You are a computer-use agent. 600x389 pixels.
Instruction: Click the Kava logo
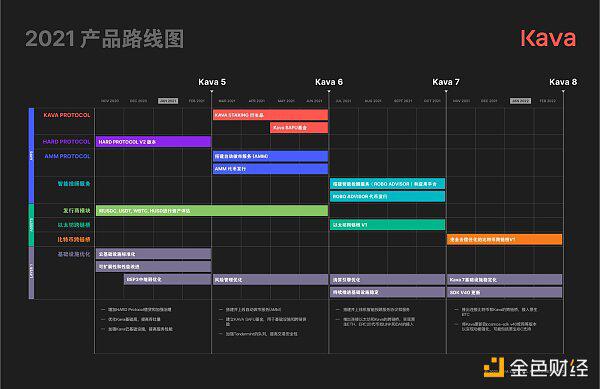(548, 38)
